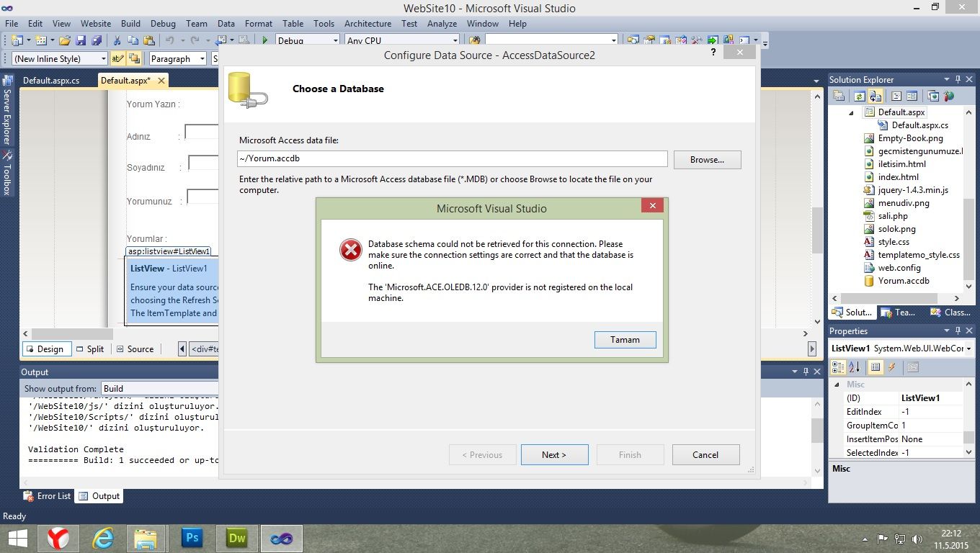
Task: Switch to the Split view
Action: tap(90, 349)
